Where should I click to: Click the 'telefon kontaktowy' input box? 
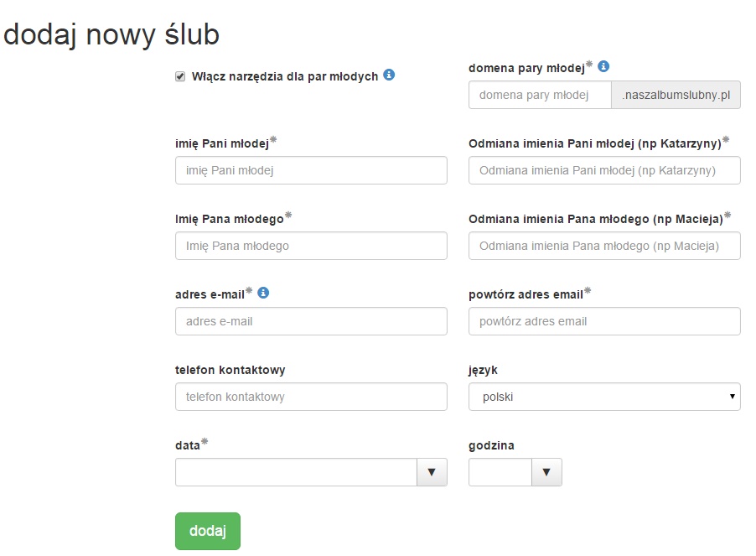tap(311, 397)
